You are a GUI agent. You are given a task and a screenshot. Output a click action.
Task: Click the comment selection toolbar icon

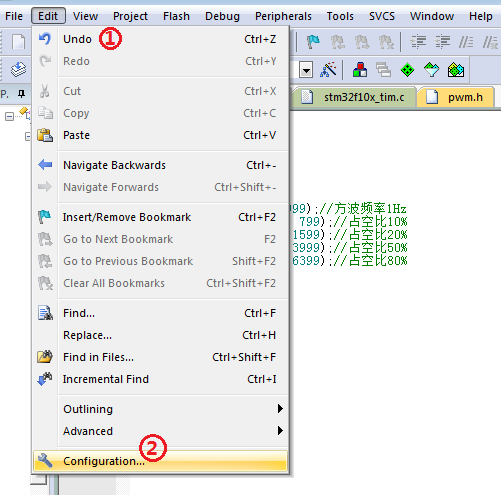pyautogui.click(x=466, y=42)
